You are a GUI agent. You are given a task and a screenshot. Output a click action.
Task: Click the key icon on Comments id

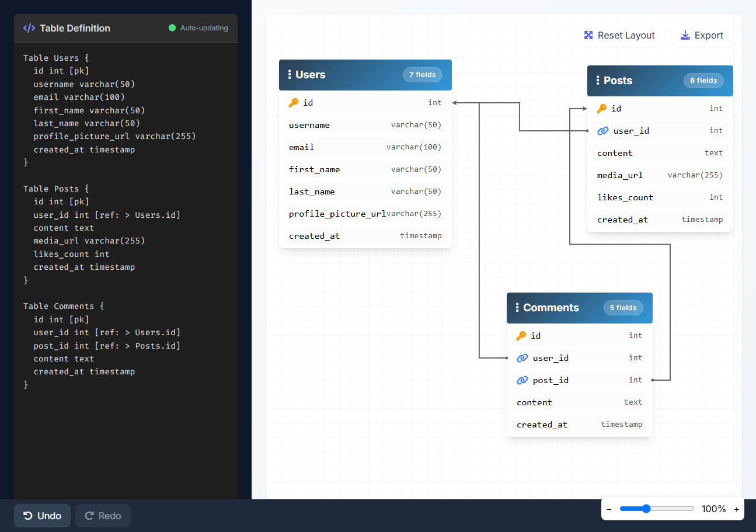[x=521, y=336]
